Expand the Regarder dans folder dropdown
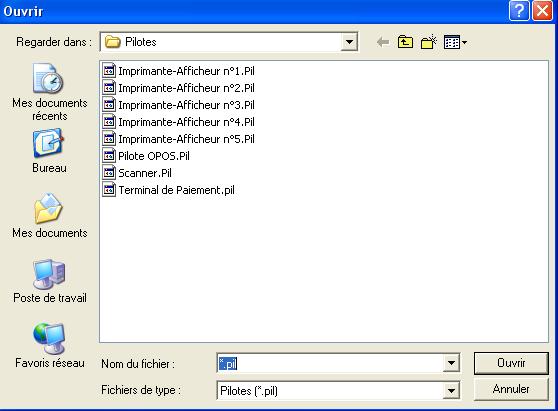The width and height of the screenshot is (558, 411). pos(349,42)
